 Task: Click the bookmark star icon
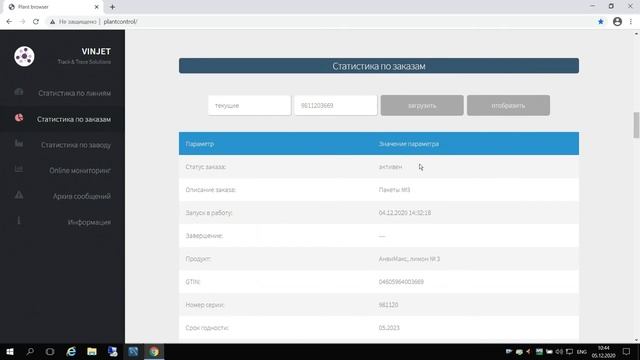600,22
